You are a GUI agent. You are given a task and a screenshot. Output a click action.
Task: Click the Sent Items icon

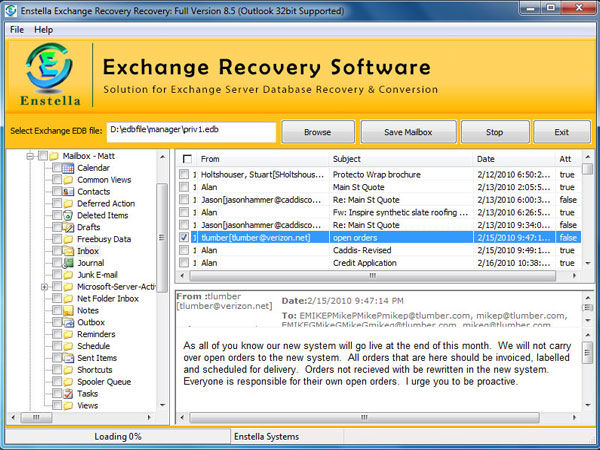click(68, 358)
